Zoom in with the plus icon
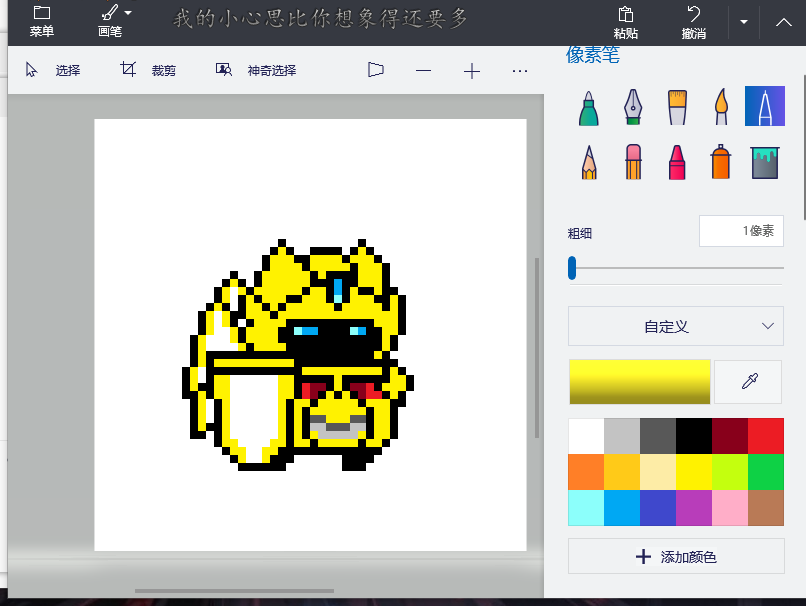806x606 pixels. (472, 70)
